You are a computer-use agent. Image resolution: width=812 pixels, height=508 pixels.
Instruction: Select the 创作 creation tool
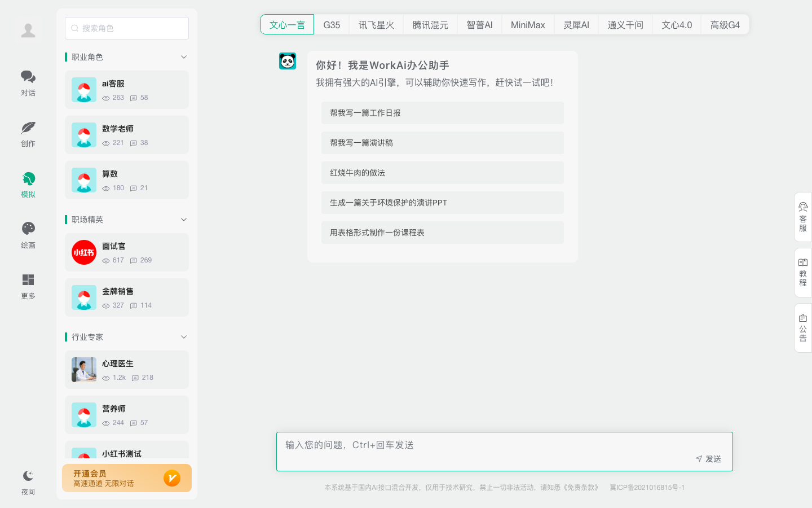(28, 134)
